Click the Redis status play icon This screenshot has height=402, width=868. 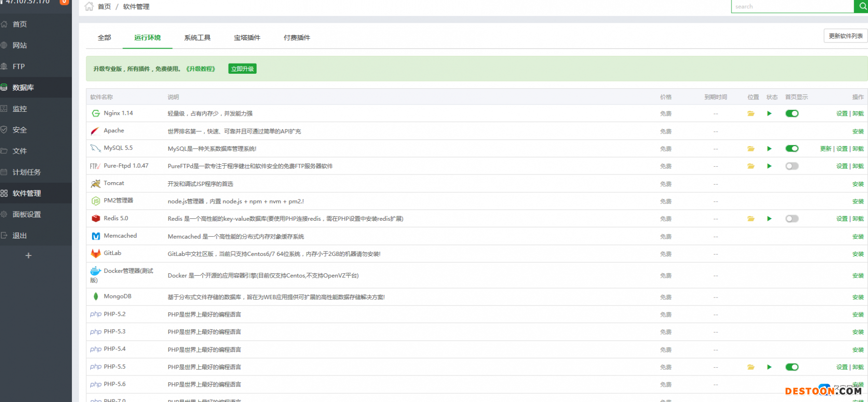click(x=769, y=219)
